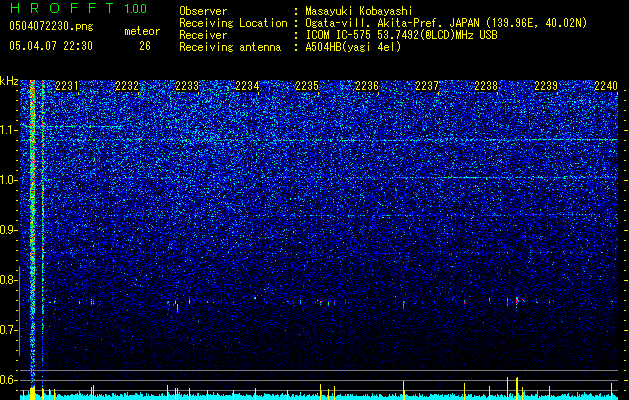629x400 pixels.
Task: Click the 0.9 kHz frequency axis label
Action: pos(9,230)
